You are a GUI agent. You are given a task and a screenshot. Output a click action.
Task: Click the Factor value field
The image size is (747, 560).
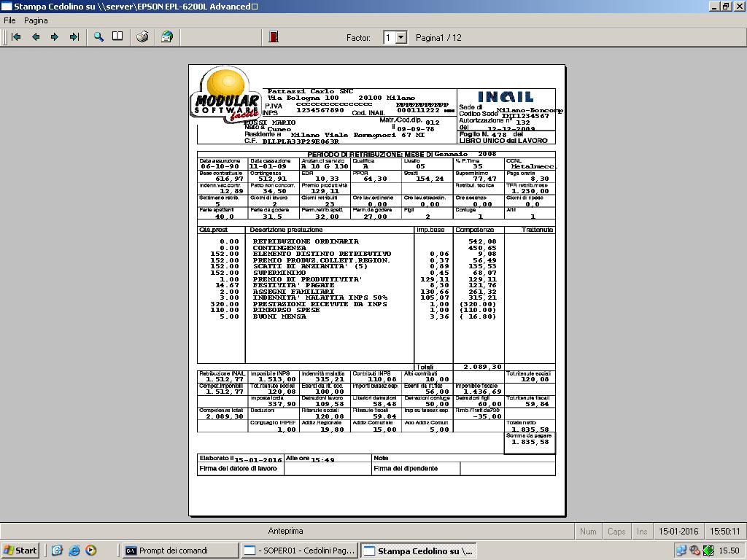click(390, 37)
